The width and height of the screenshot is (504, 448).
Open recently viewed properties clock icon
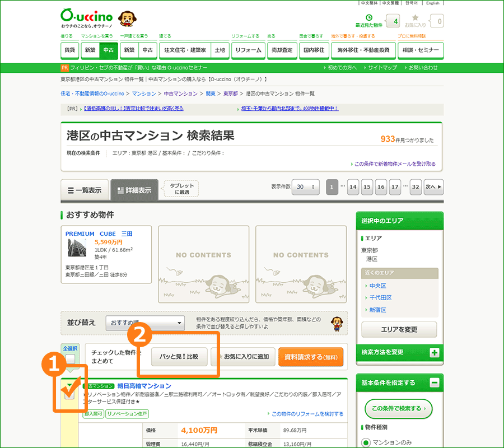point(369,18)
